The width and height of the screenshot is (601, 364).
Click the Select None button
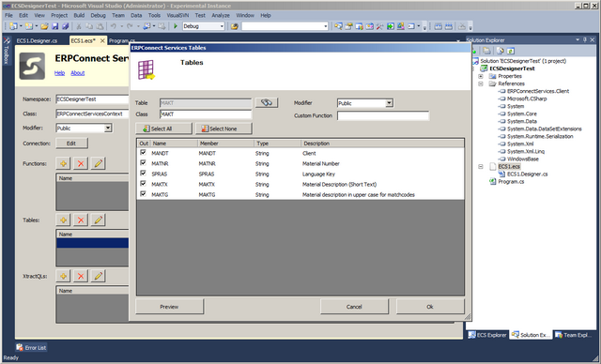(223, 129)
